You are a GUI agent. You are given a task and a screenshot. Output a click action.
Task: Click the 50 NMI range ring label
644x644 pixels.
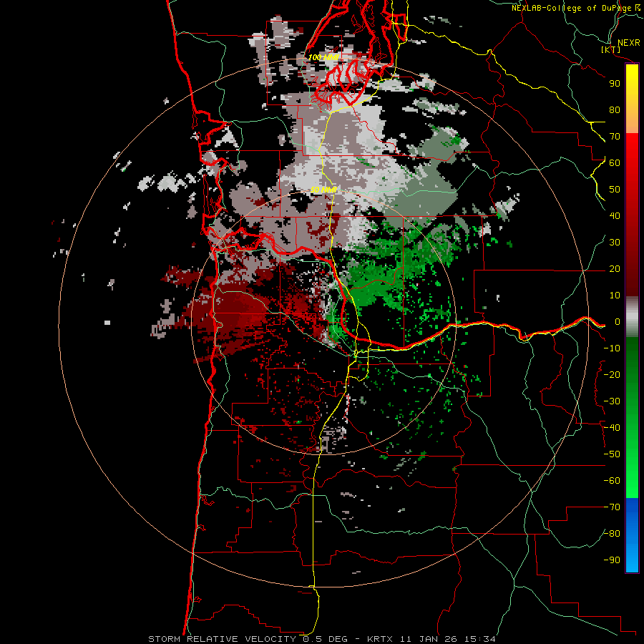coord(323,190)
